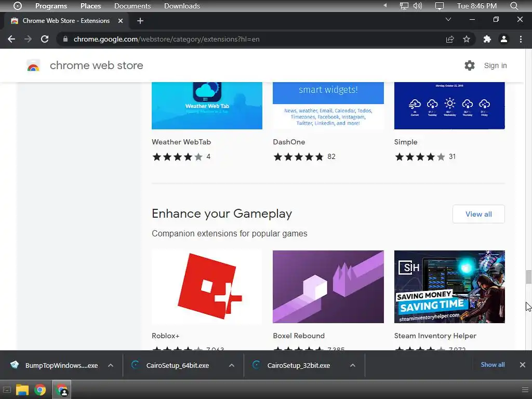This screenshot has height=399, width=532.
Task: Go back using the browser back arrow
Action: [11, 39]
